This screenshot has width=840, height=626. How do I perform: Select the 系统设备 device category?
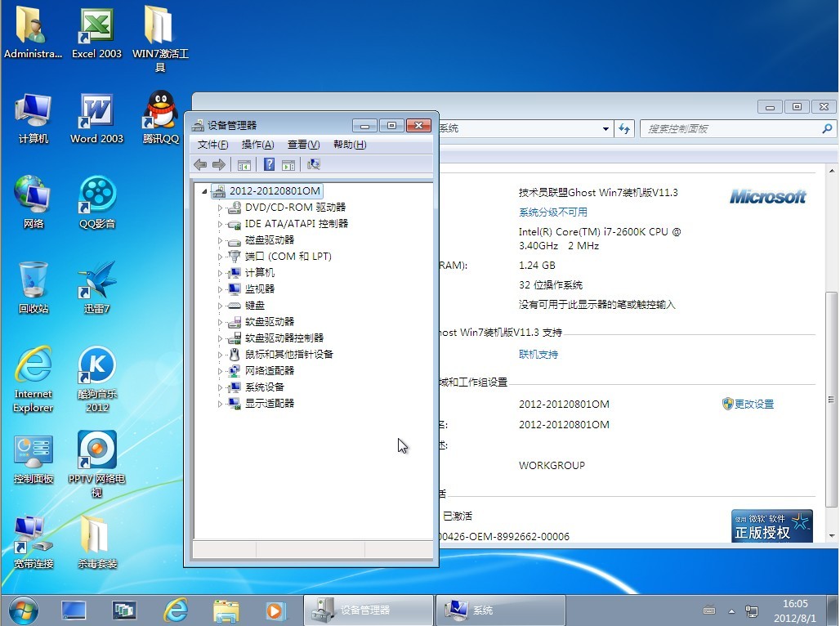264,387
